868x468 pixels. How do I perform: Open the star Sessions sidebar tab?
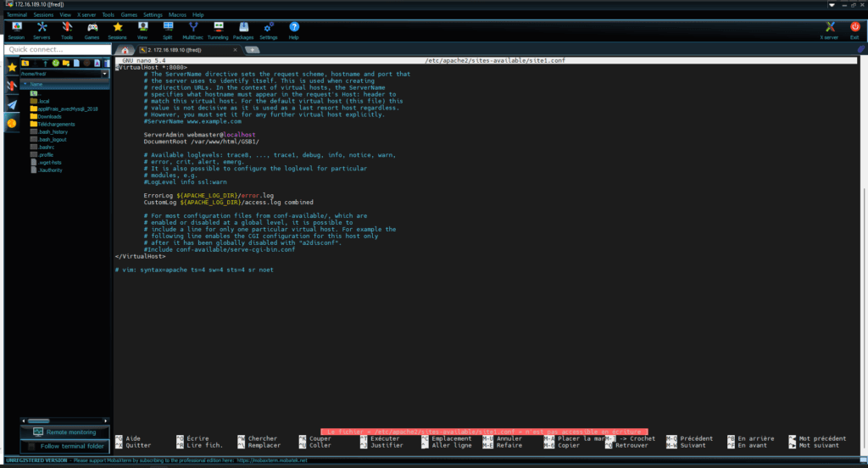pos(12,66)
